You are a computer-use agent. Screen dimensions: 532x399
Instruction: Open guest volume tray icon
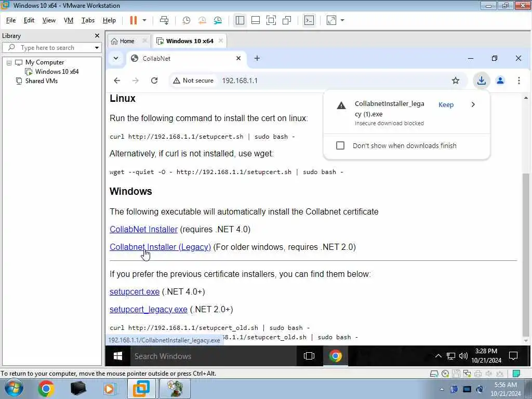(463, 356)
